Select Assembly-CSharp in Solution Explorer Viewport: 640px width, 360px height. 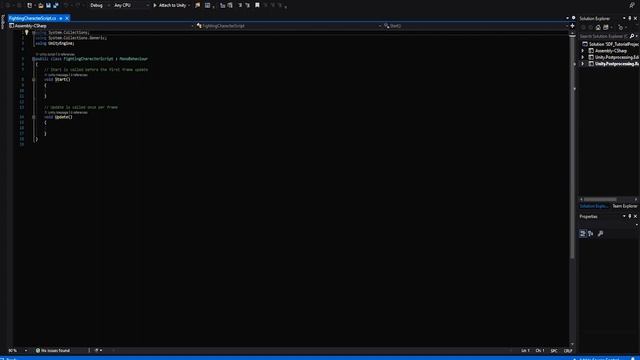tap(611, 51)
